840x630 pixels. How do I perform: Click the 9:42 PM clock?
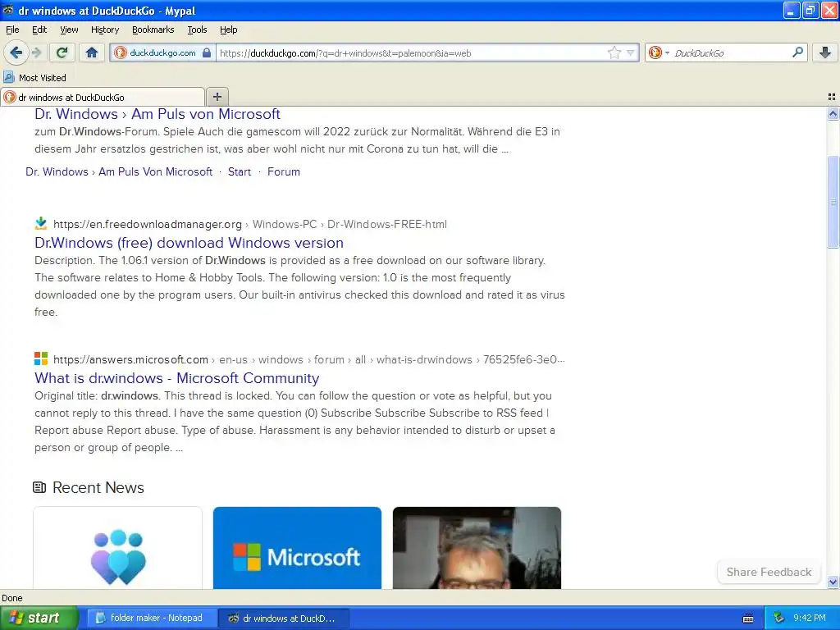tap(810, 619)
